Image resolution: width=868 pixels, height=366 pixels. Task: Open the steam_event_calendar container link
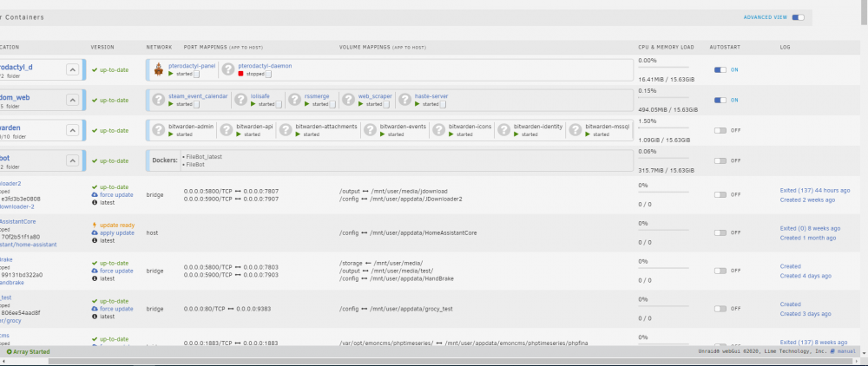coord(198,96)
